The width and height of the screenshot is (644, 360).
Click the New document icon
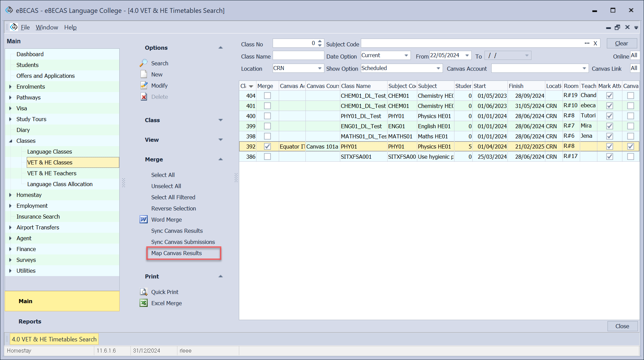point(144,74)
